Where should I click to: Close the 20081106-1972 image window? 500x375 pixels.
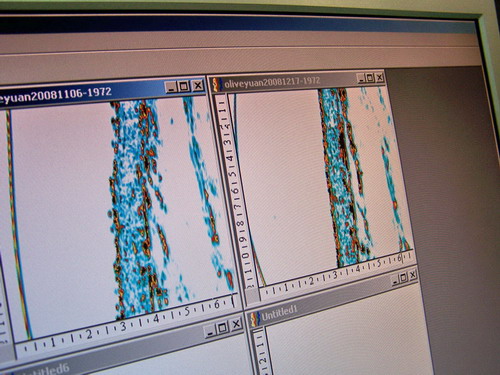(x=198, y=86)
